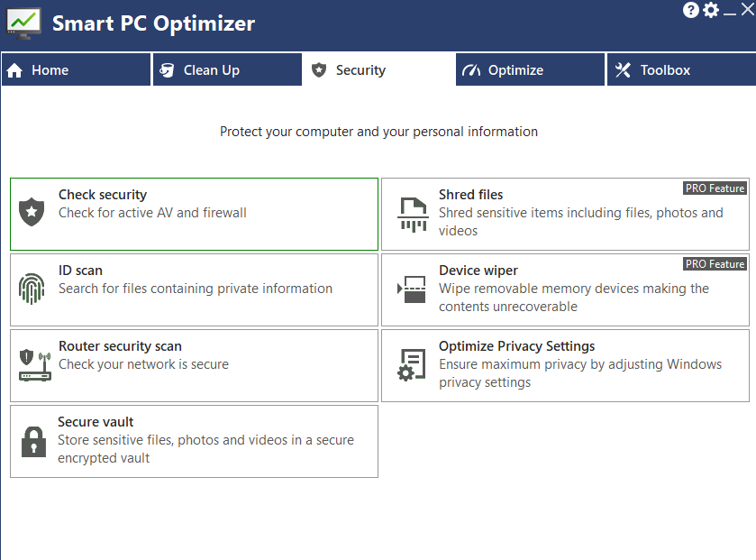Click 'Shred sensitive items including files' description
Image resolution: width=756 pixels, height=560 pixels.
(581, 222)
